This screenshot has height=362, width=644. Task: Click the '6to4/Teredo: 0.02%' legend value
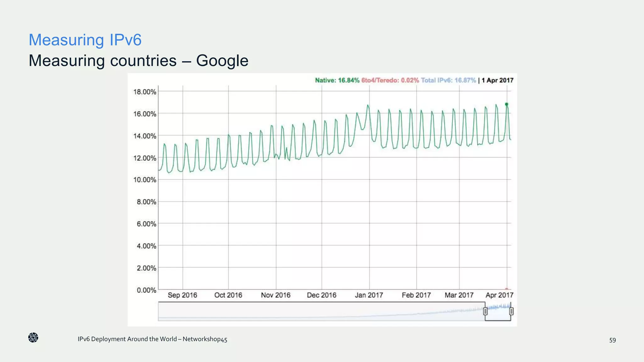(390, 80)
